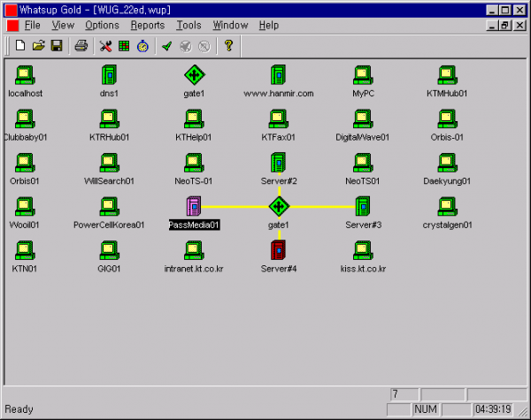This screenshot has width=531, height=420.
Task: Select the kiss.kt.co.kr workstation icon
Action: coord(363,250)
